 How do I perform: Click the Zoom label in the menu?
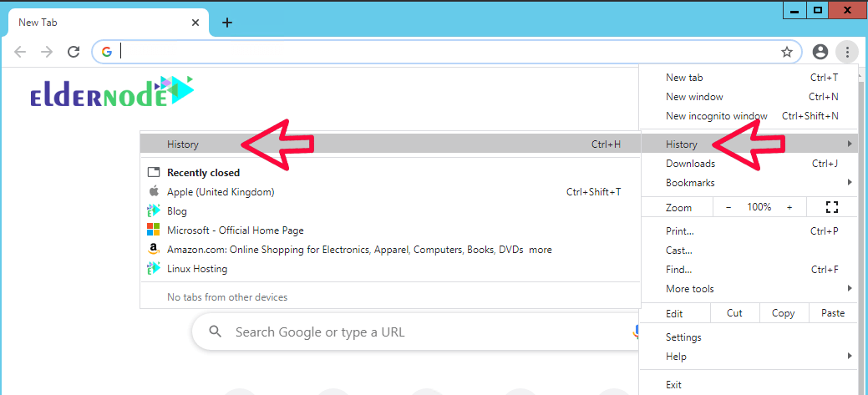678,208
